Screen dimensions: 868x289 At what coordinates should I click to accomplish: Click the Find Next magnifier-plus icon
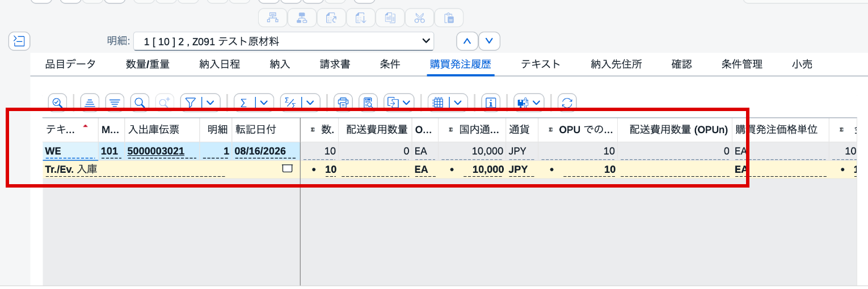click(x=165, y=103)
